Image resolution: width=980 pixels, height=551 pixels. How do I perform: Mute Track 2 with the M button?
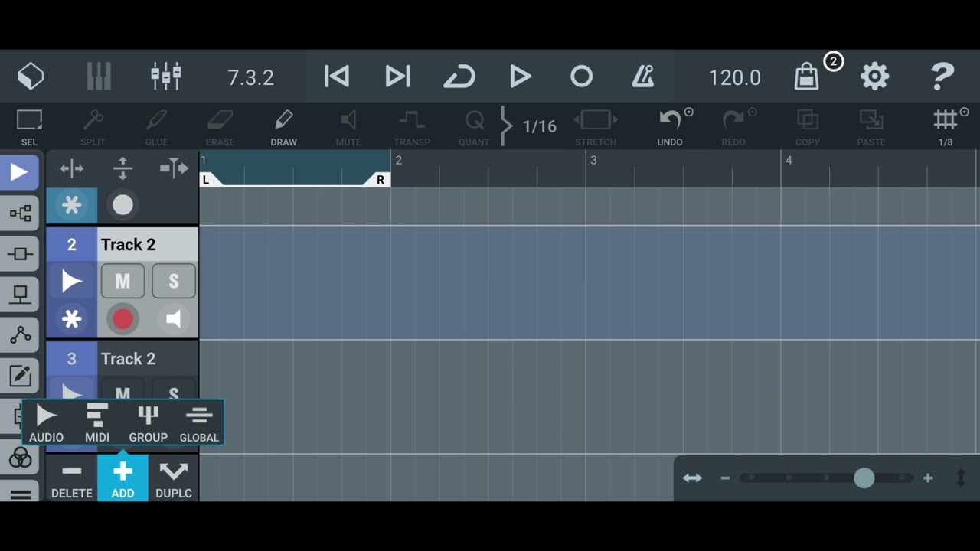[122, 282]
